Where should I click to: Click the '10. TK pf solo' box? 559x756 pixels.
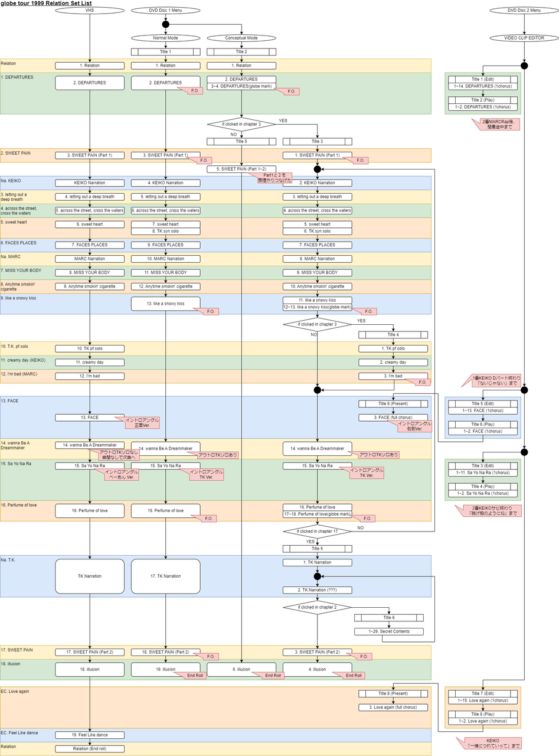pos(90,348)
